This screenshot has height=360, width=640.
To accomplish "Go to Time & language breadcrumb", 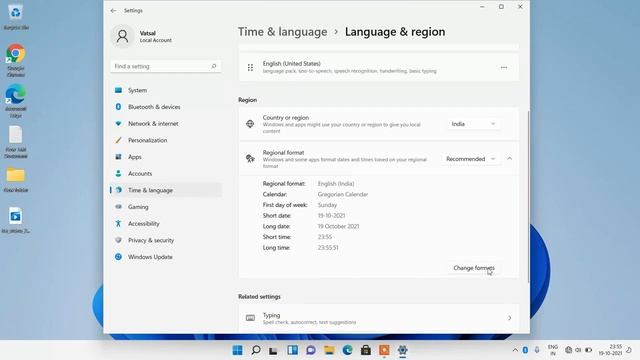I will pos(282,32).
